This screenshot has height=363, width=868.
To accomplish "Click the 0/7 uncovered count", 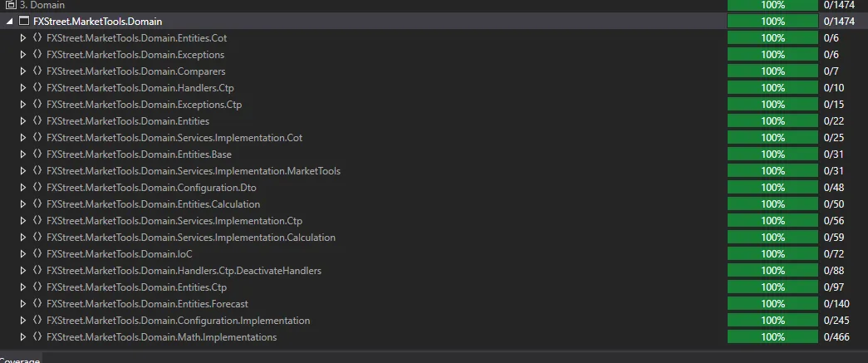I will [x=831, y=71].
